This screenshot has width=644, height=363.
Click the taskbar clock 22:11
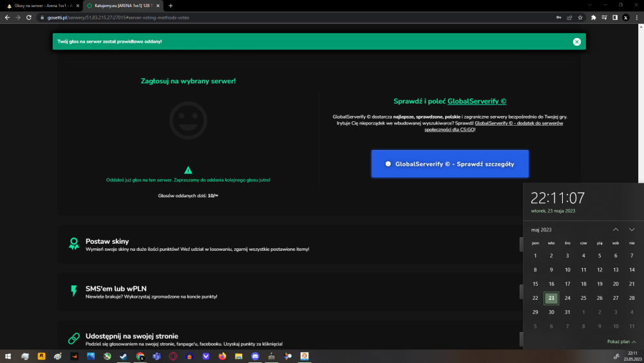632,356
